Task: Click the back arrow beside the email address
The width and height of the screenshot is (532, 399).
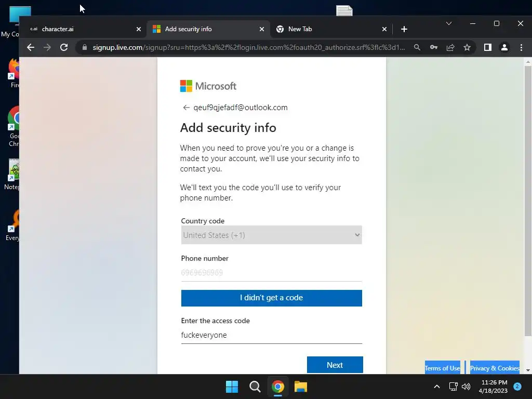Action: point(186,108)
